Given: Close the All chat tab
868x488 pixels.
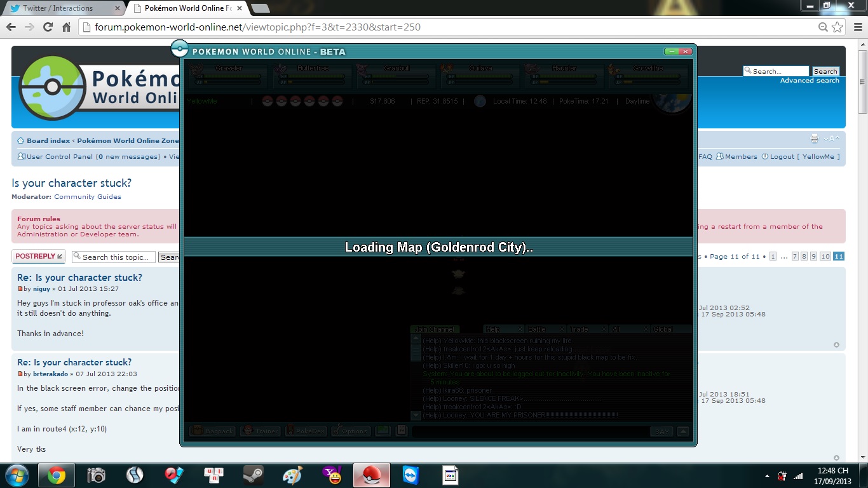Looking at the screenshot, I should 646,329.
